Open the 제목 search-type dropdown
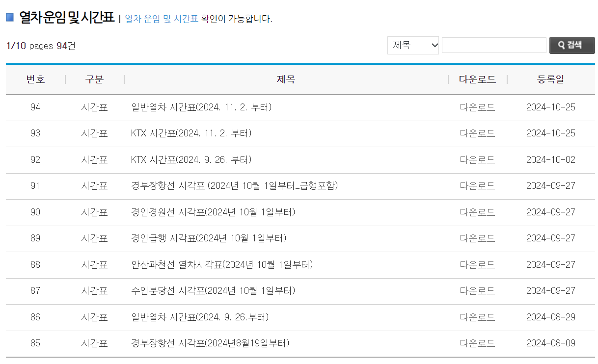The width and height of the screenshot is (598, 364). click(413, 45)
